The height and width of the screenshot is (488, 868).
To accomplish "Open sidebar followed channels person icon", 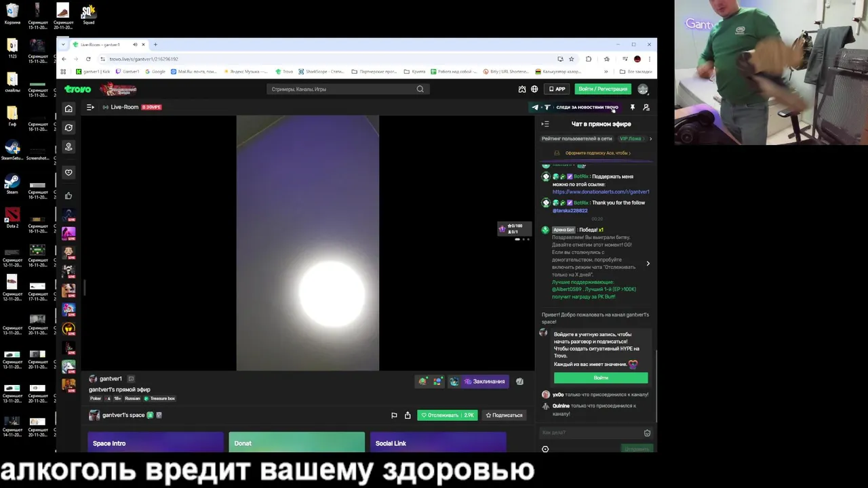I will (68, 146).
